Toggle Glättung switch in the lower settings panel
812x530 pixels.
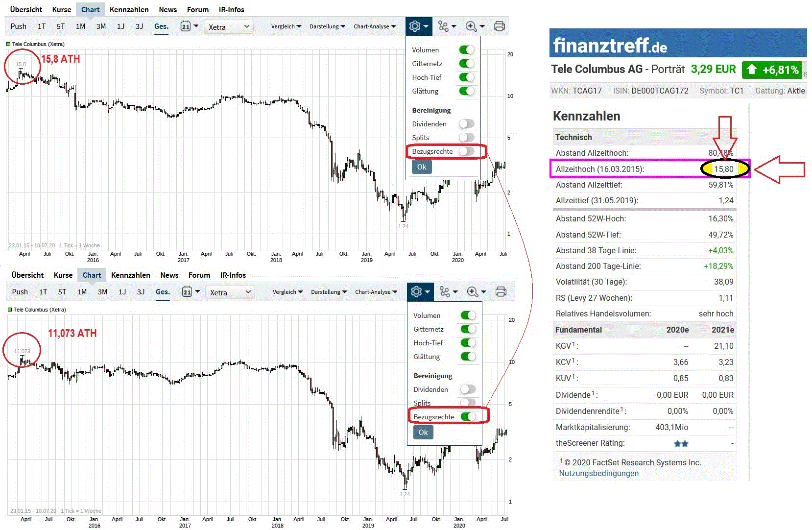point(468,357)
